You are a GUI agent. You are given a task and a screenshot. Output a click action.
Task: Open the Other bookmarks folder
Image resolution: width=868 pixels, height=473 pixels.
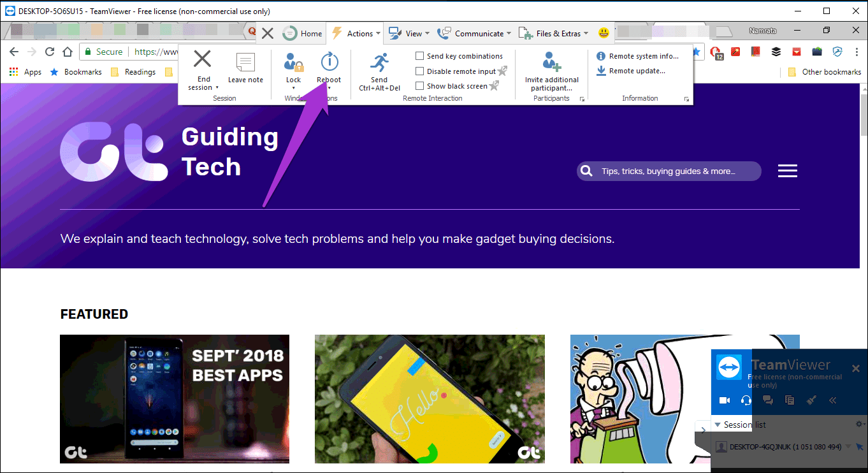[825, 72]
